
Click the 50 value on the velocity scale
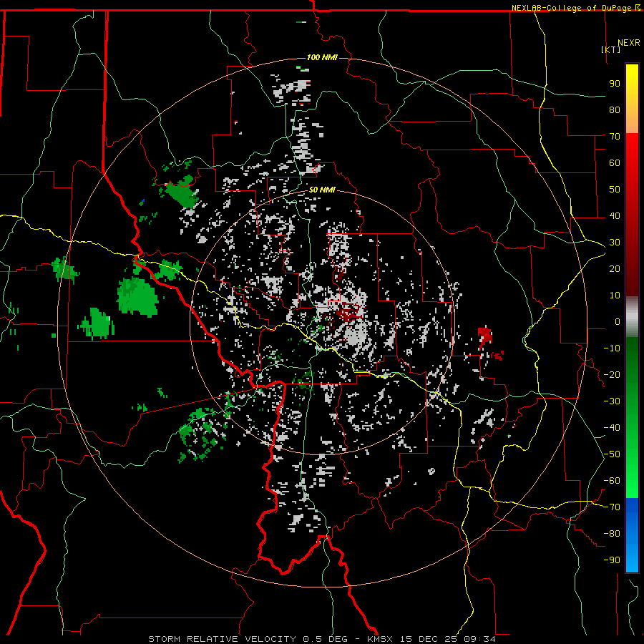[x=615, y=190]
